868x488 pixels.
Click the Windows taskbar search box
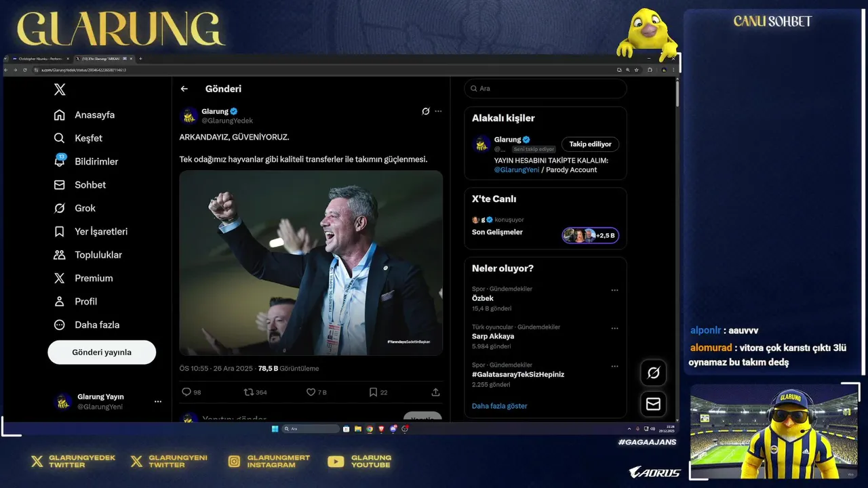point(311,429)
